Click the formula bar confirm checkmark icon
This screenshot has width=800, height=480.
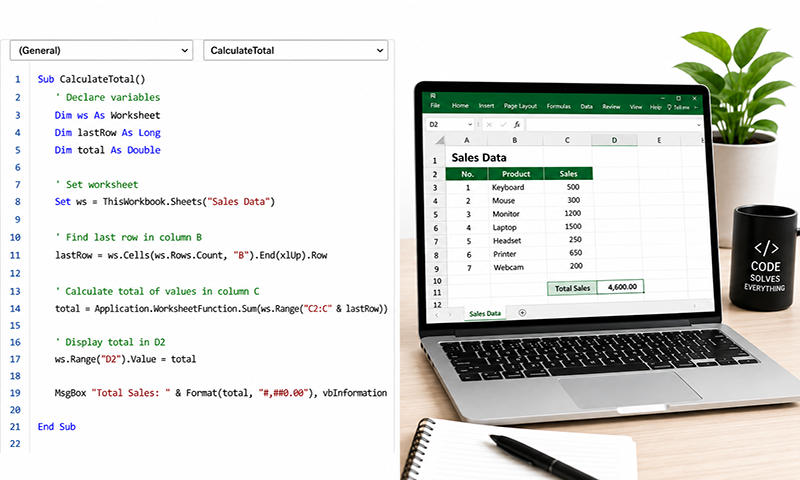(503, 124)
